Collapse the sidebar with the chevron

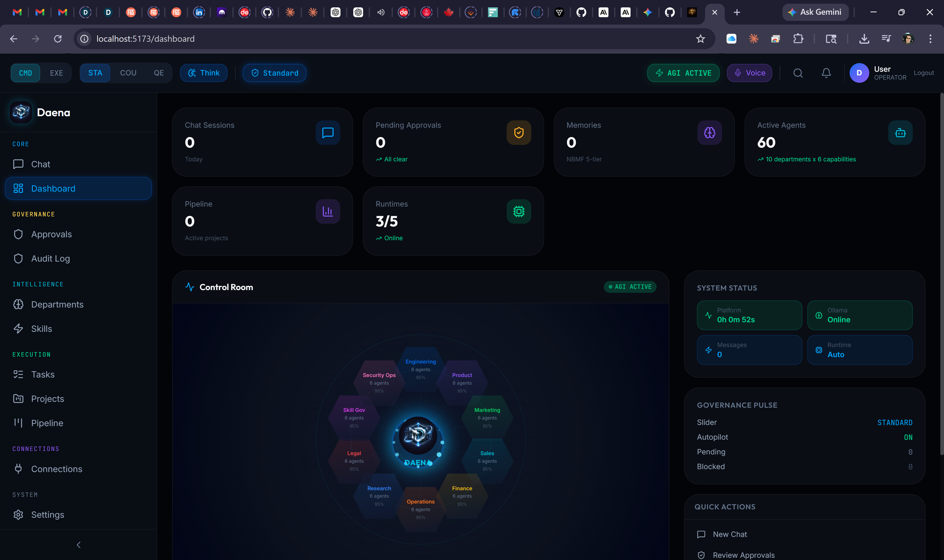click(x=78, y=545)
